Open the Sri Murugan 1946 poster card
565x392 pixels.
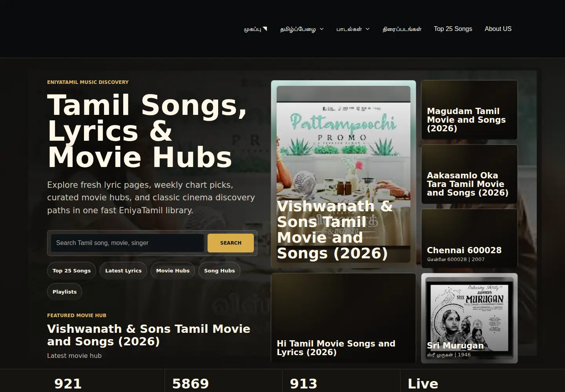coord(469,318)
